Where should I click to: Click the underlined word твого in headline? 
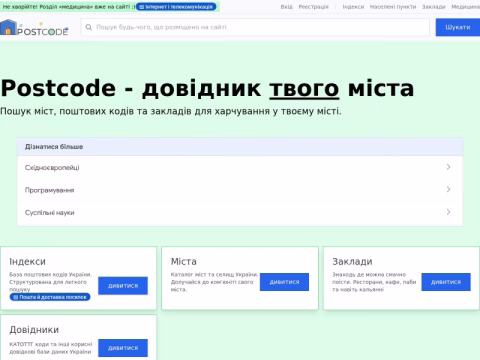tap(304, 89)
